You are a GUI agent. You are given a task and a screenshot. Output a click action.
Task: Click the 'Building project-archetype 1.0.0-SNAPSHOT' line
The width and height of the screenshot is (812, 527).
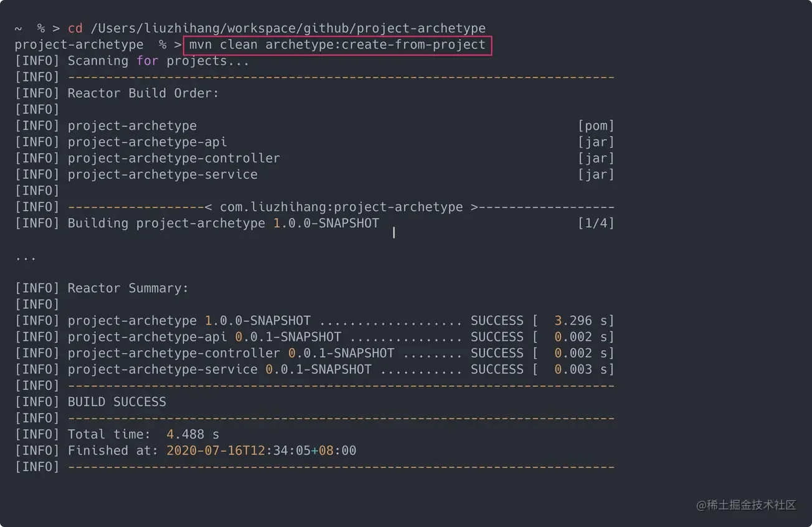[x=223, y=223]
